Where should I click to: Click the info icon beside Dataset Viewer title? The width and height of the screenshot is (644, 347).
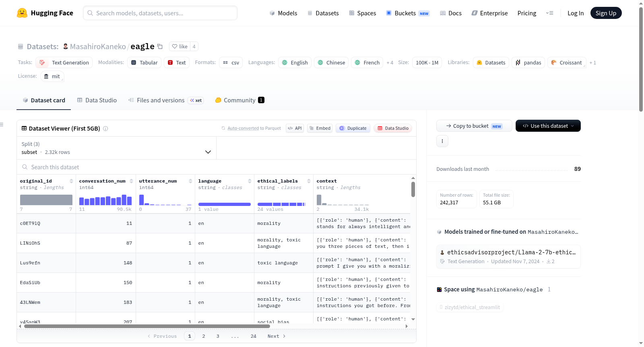point(105,129)
